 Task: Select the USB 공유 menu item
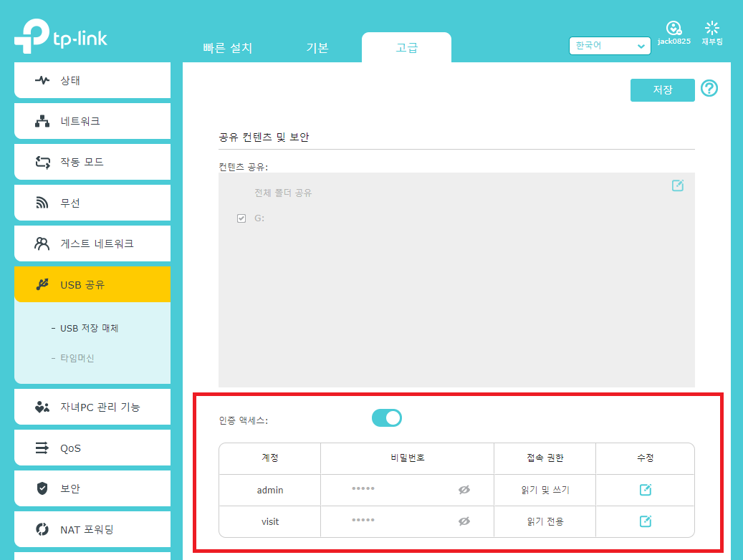pos(92,284)
